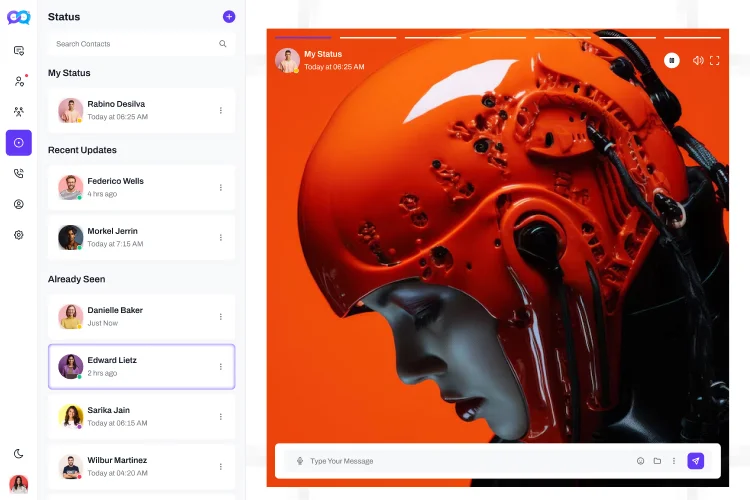The height and width of the screenshot is (500, 750).
Task: Open the profile icon in sidebar
Action: pyautogui.click(x=19, y=204)
